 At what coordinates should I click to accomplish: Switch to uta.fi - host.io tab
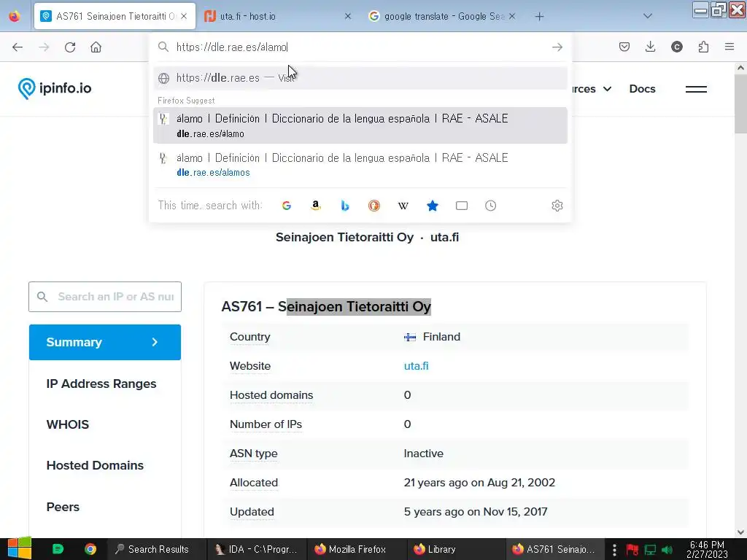[x=279, y=16]
